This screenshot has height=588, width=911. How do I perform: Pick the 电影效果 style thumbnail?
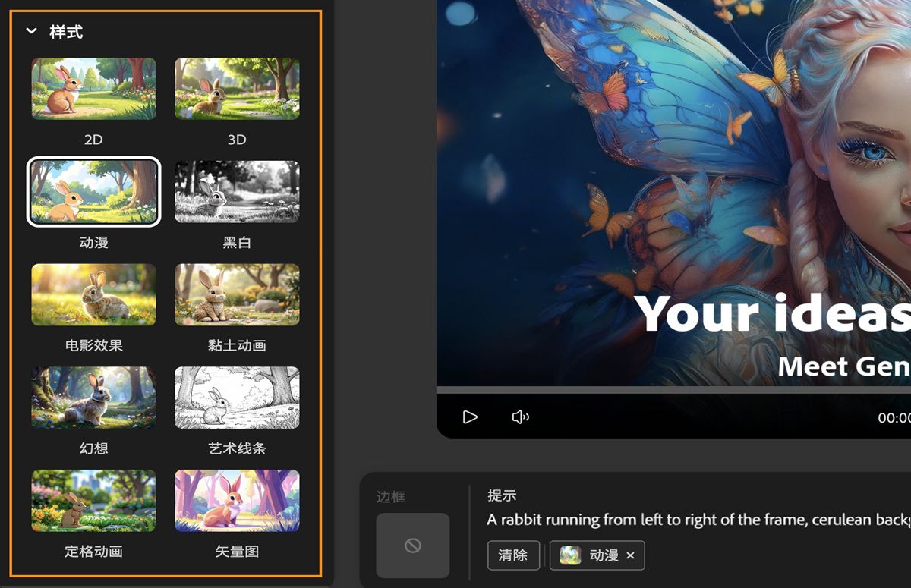pyautogui.click(x=93, y=294)
